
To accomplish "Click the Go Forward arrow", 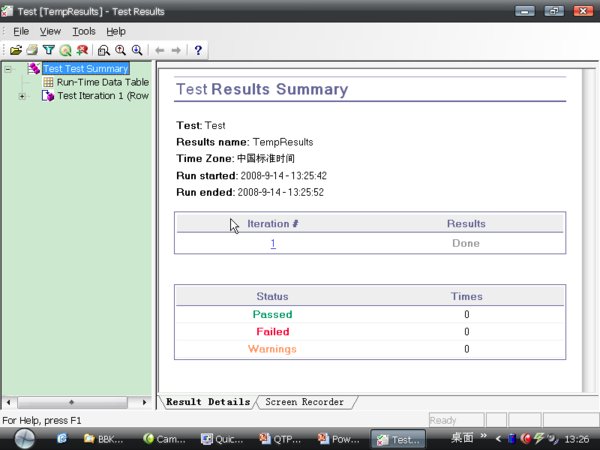I will point(176,50).
